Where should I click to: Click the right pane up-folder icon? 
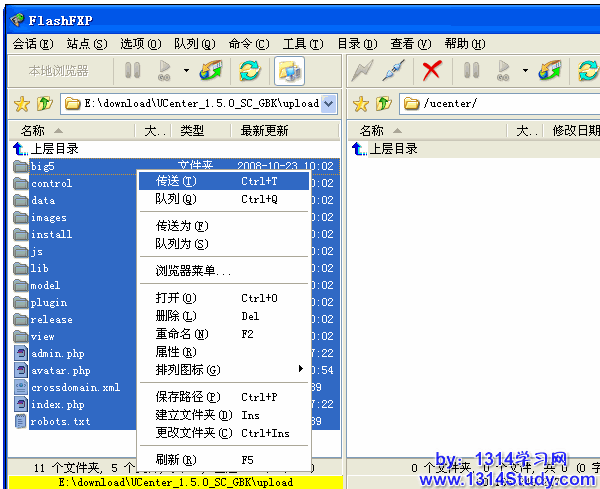click(383, 104)
